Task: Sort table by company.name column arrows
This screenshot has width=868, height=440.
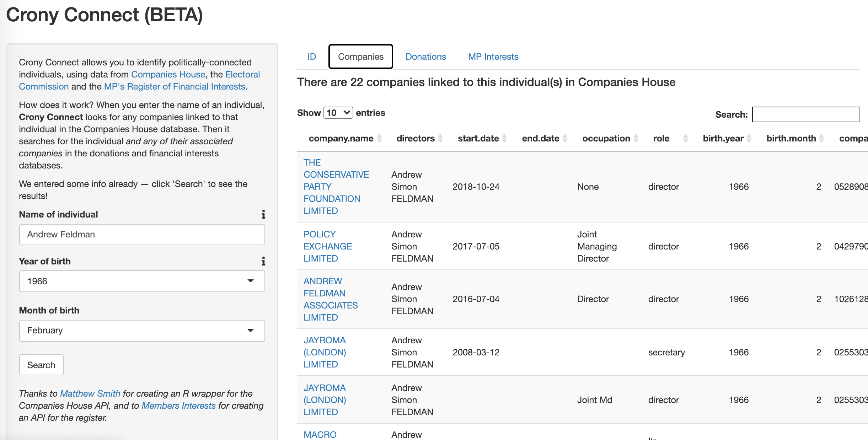Action: coord(379,138)
